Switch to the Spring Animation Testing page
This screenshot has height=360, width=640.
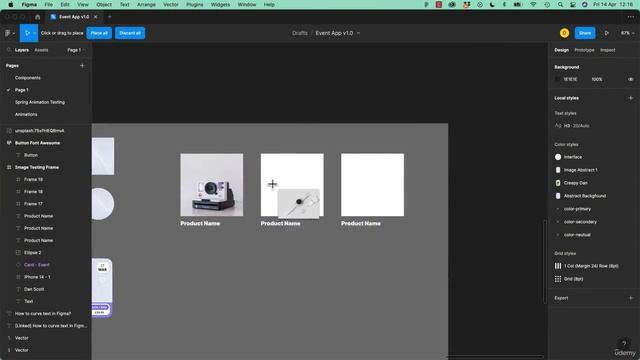point(40,102)
